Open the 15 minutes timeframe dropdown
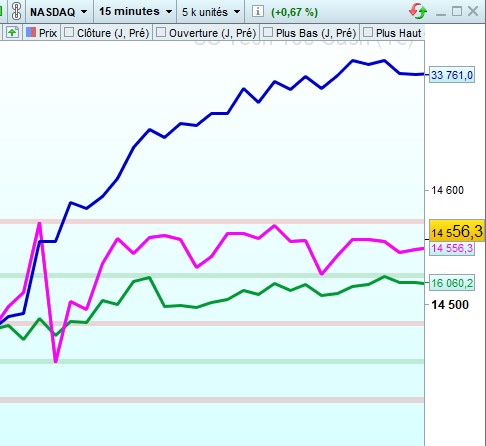The width and height of the screenshot is (486, 446). [135, 12]
